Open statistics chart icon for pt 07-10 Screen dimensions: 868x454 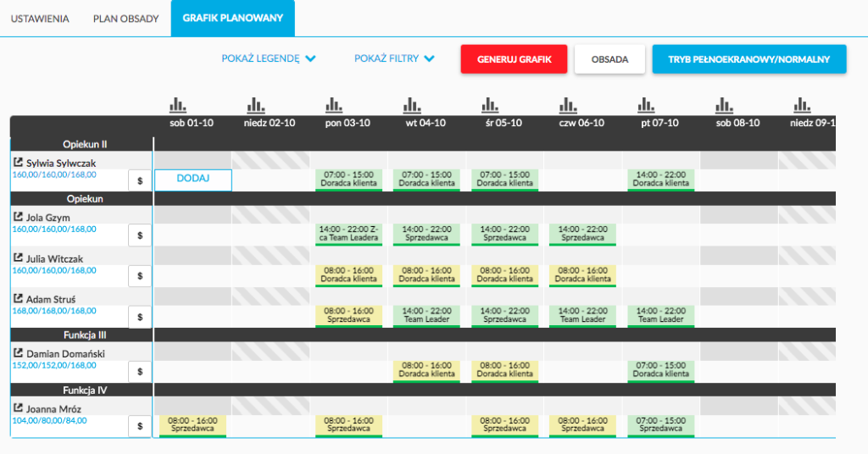click(645, 105)
